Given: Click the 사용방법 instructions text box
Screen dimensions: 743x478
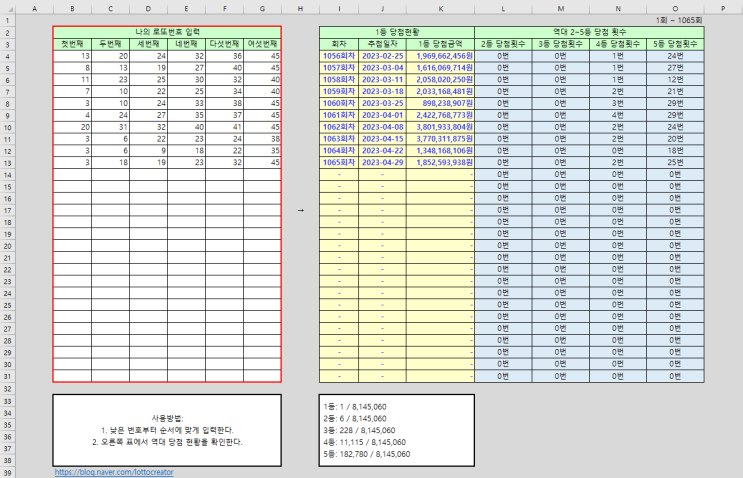Looking at the screenshot, I should pyautogui.click(x=167, y=430).
